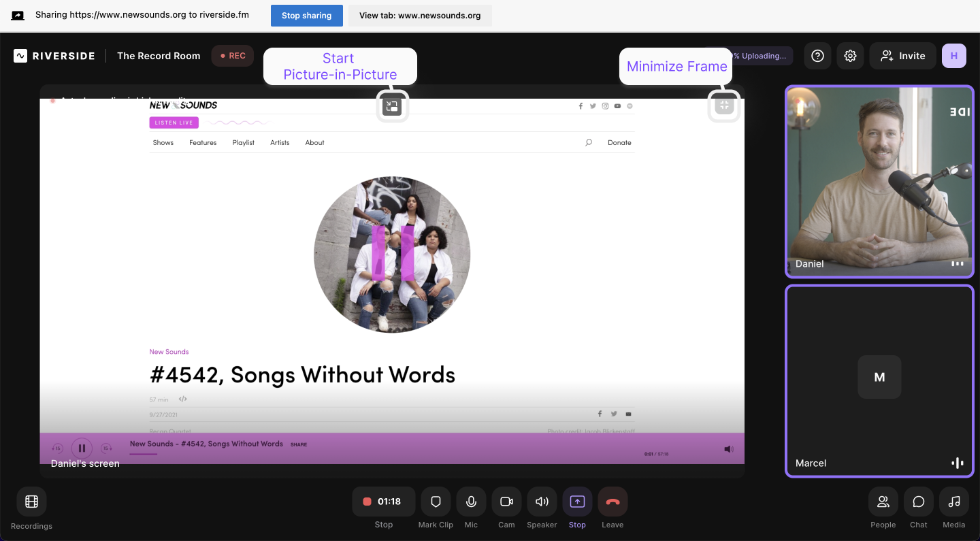Open the Shows menu on New Sounds
Image resolution: width=980 pixels, height=541 pixels.
[163, 143]
